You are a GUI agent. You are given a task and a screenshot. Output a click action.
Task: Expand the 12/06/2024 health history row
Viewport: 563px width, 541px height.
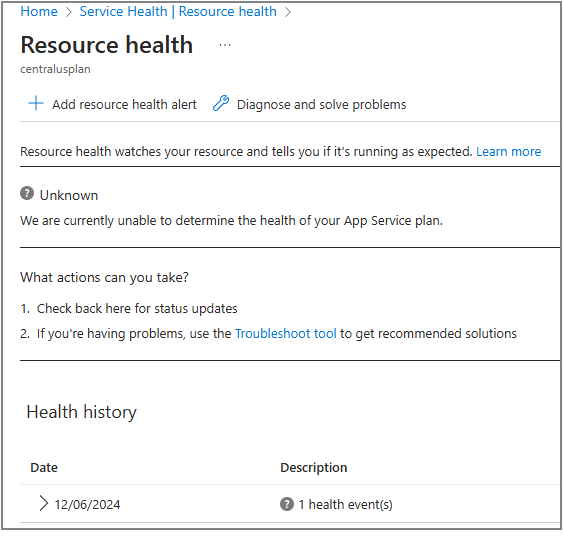[x=43, y=503]
